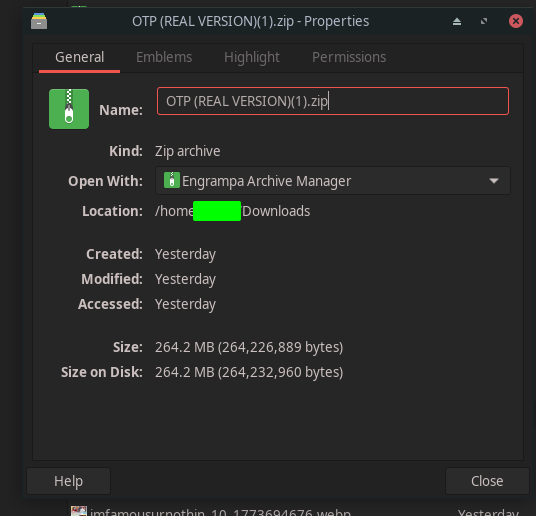Click the Created value 'Yesterday'

(185, 254)
